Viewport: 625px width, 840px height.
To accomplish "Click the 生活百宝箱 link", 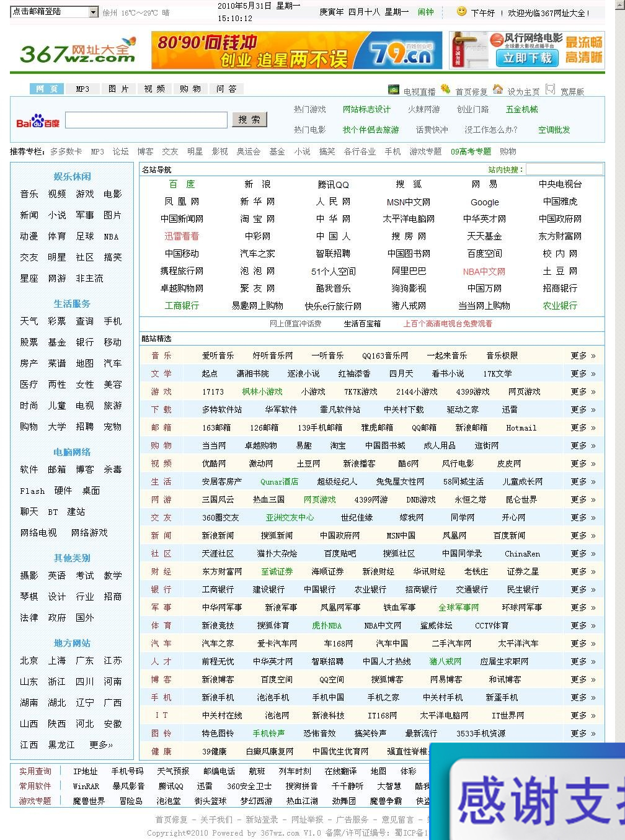I will [x=362, y=324].
